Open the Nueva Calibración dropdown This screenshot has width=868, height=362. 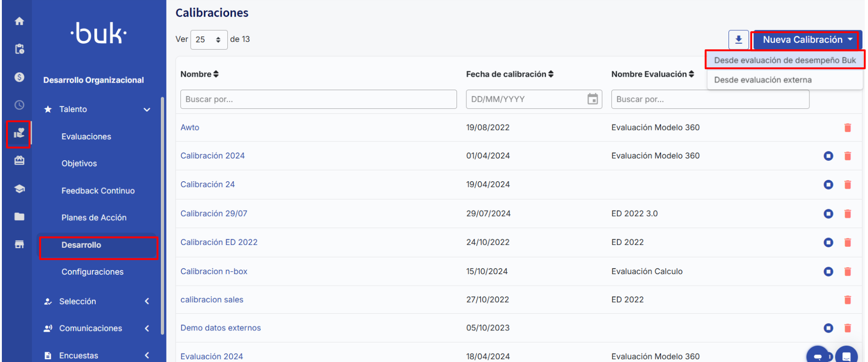click(x=807, y=40)
